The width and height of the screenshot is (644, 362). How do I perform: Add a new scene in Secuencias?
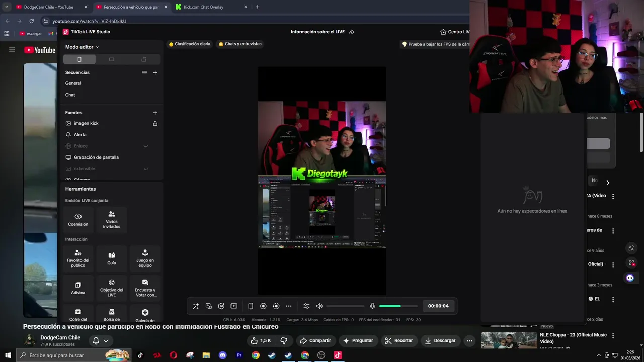click(155, 73)
